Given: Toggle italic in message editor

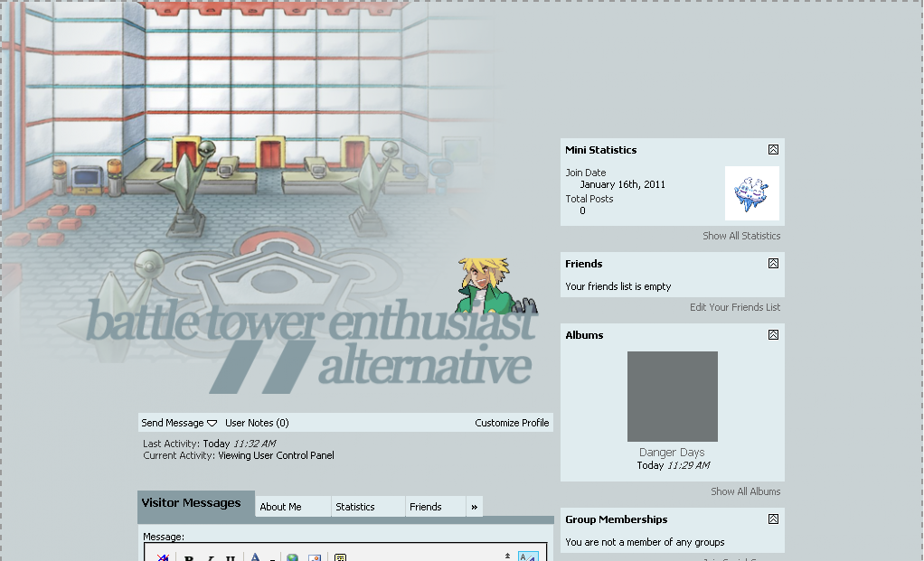Looking at the screenshot, I should pyautogui.click(x=211, y=557).
